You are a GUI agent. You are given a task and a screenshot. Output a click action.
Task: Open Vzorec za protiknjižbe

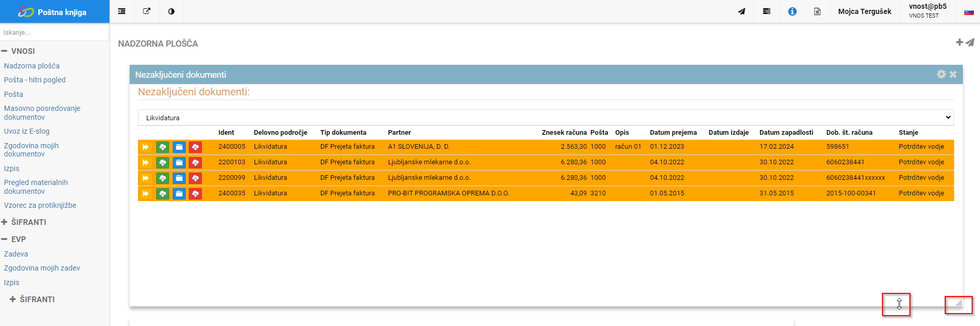coord(40,205)
